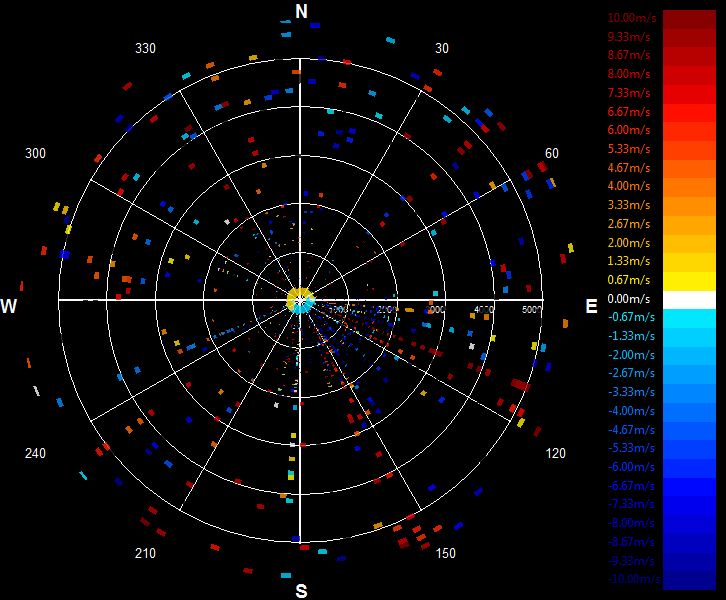Click the 0.67m/s legend label
The width and height of the screenshot is (726, 600).
[x=629, y=280]
